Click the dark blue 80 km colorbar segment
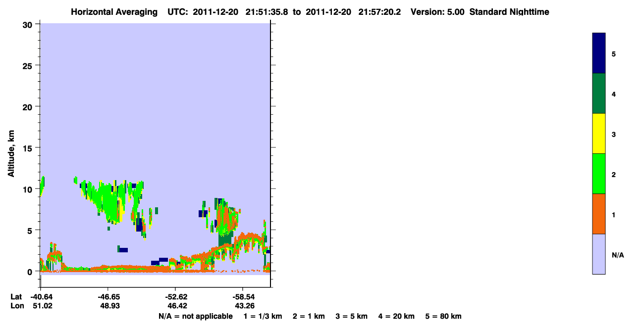Viewport: 644px width, 330px height. point(599,53)
